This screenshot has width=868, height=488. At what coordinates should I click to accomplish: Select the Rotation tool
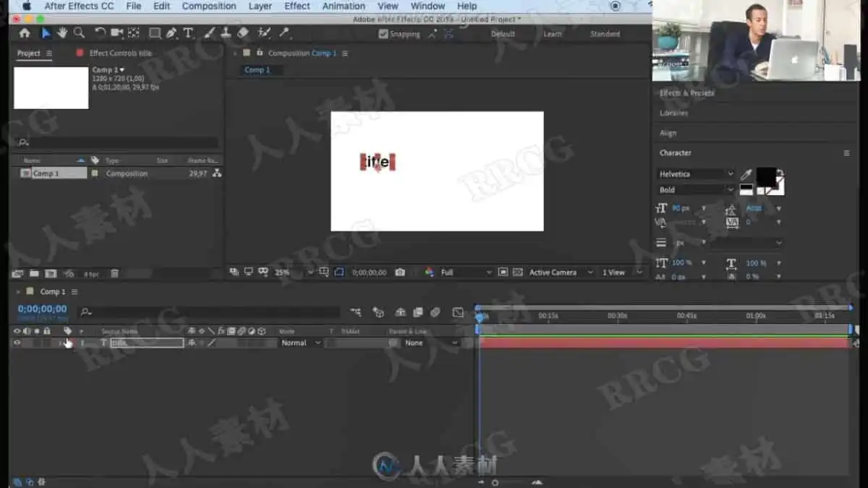(x=100, y=33)
